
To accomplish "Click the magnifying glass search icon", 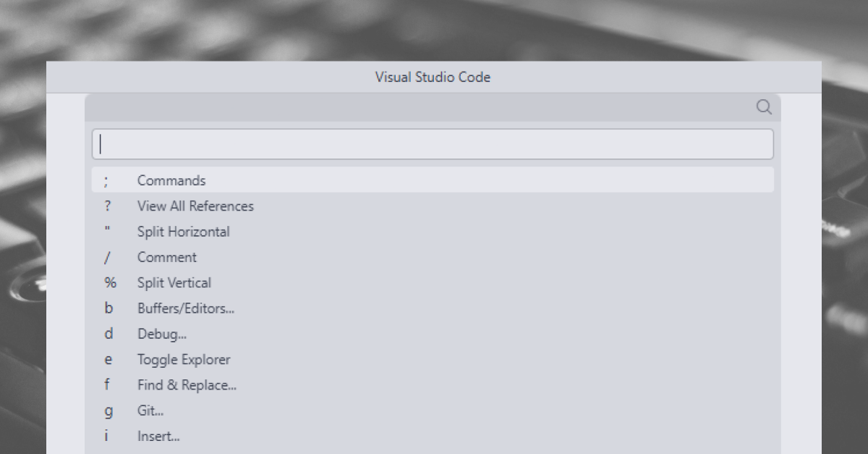I will pyautogui.click(x=764, y=107).
